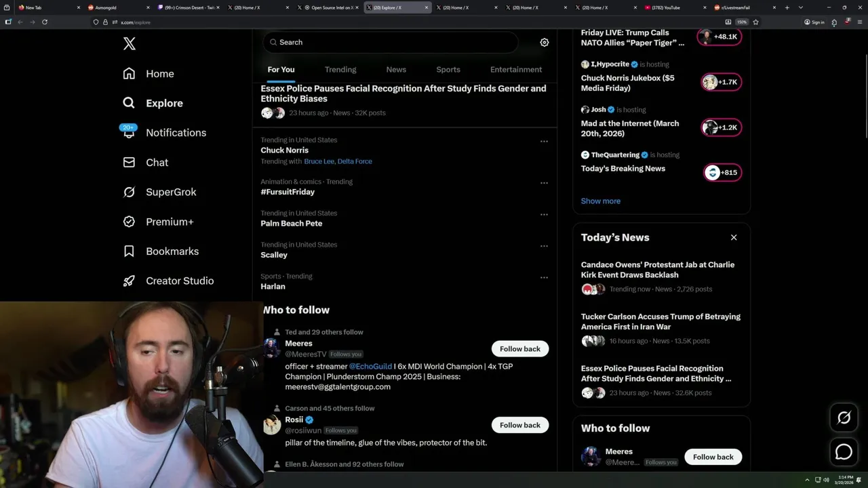
Task: Open Candace Owens Protestant Jab news story
Action: (x=658, y=270)
